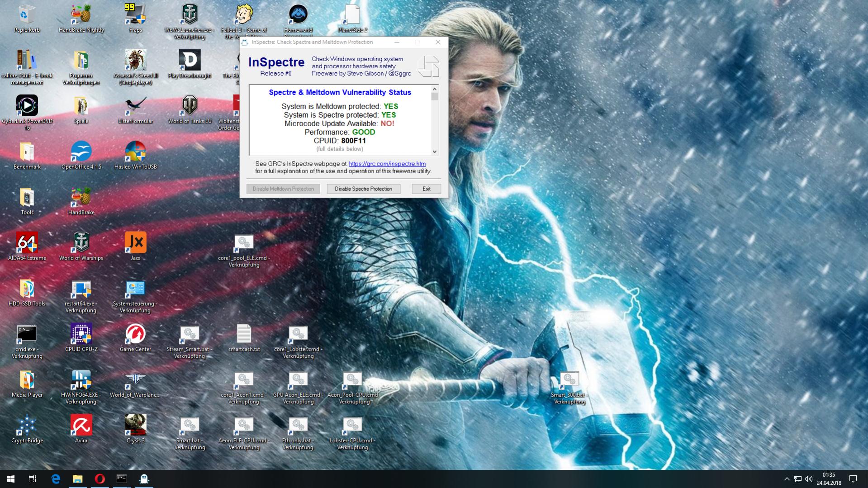868x488 pixels.
Task: Click InSpectre scrollbar up arrow
Action: (x=435, y=89)
